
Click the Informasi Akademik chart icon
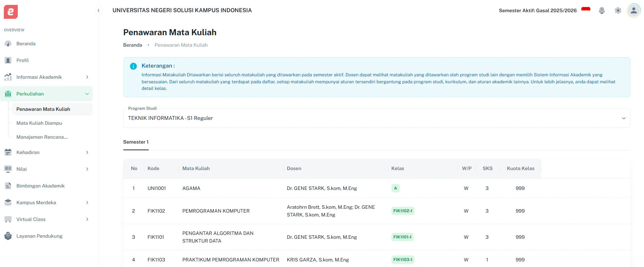[8, 77]
